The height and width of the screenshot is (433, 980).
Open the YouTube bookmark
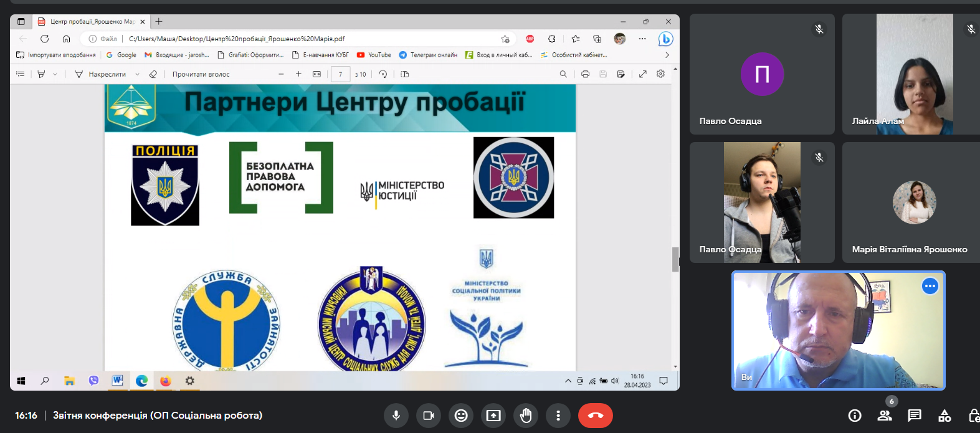pos(374,55)
